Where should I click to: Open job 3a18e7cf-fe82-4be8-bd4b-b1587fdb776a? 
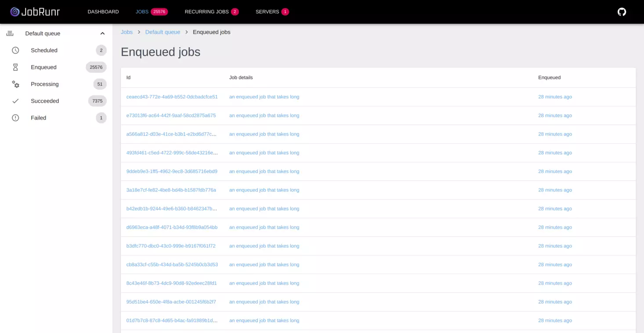[171, 190]
